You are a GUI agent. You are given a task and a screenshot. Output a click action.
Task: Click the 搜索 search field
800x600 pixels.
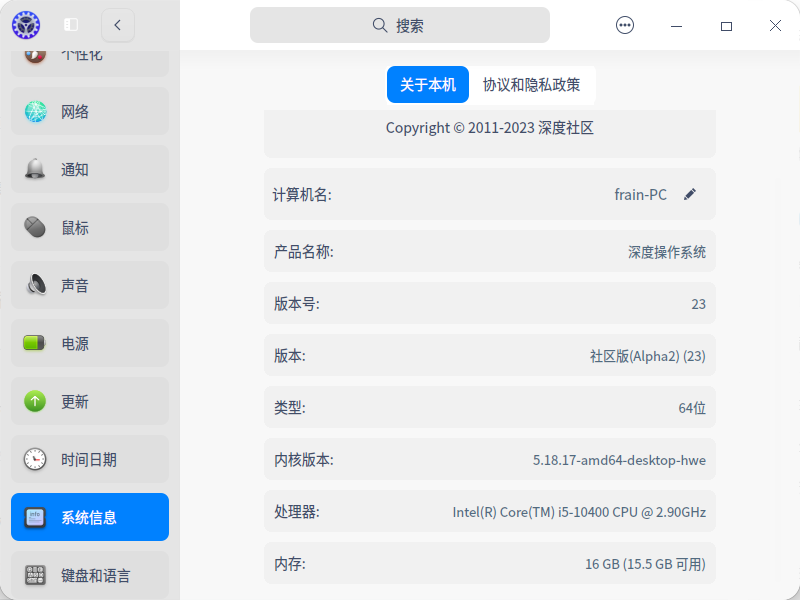(399, 25)
